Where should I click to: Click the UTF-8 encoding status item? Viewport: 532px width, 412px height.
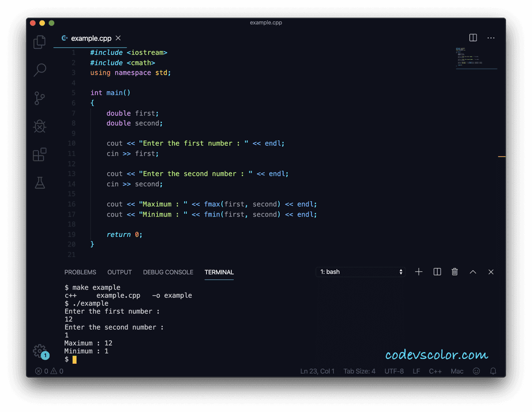[x=394, y=371]
